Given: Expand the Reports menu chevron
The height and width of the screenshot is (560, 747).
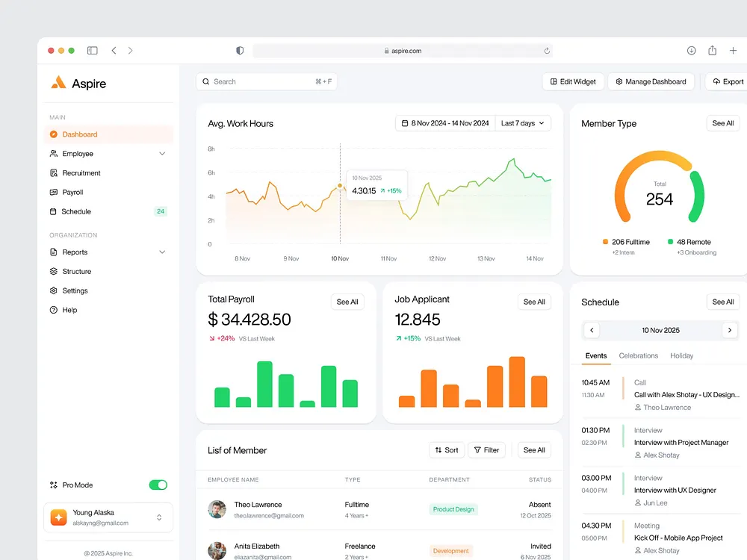Looking at the screenshot, I should (x=162, y=252).
